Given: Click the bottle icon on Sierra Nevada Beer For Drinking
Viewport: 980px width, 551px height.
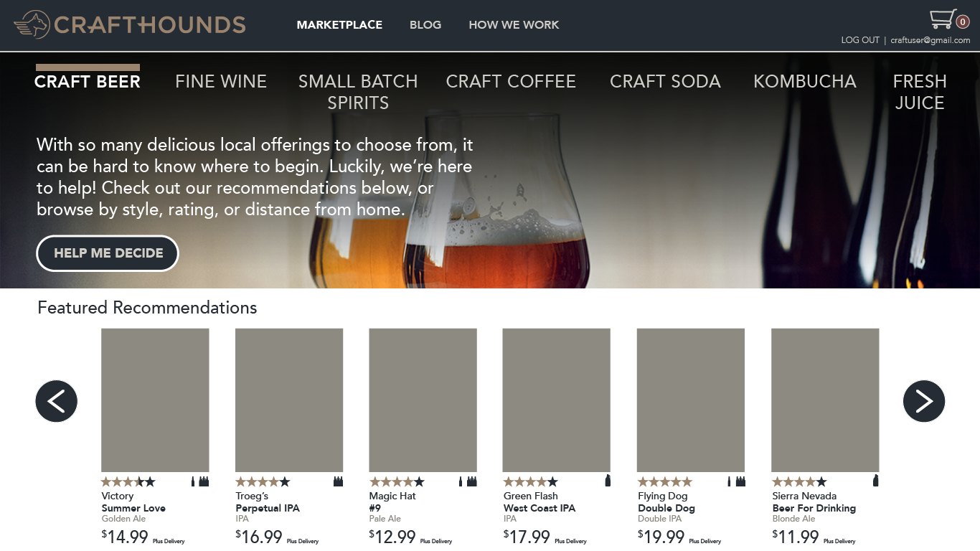Looking at the screenshot, I should pyautogui.click(x=876, y=481).
